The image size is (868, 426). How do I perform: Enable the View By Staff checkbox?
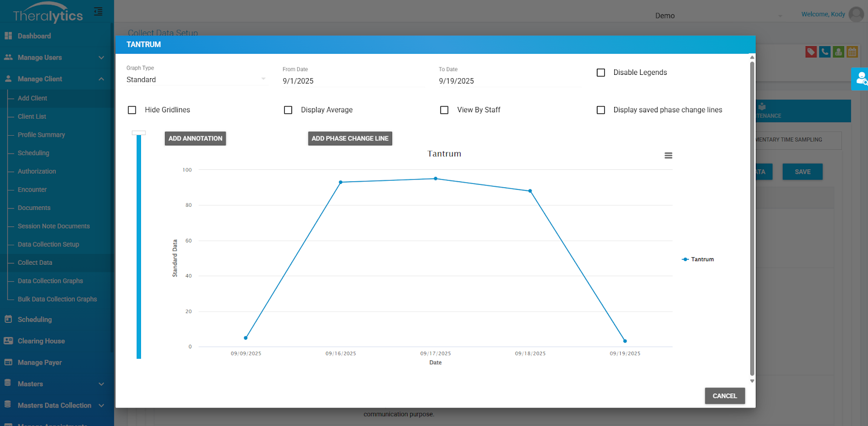(444, 110)
